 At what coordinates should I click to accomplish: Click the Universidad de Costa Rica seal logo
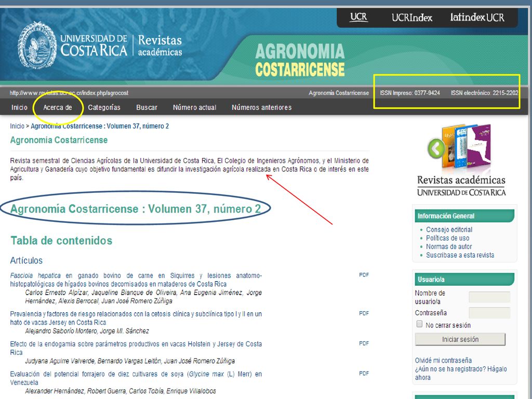[37, 45]
